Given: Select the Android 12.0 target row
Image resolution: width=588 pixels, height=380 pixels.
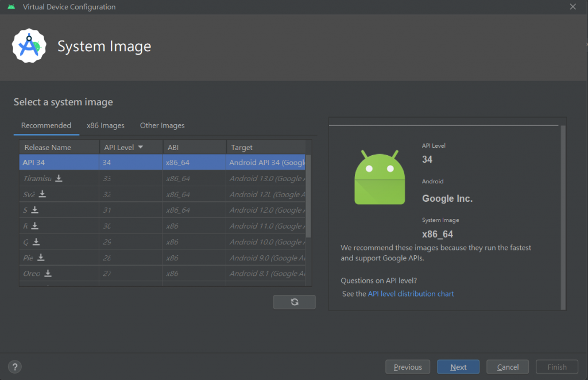Looking at the screenshot, I should (163, 210).
